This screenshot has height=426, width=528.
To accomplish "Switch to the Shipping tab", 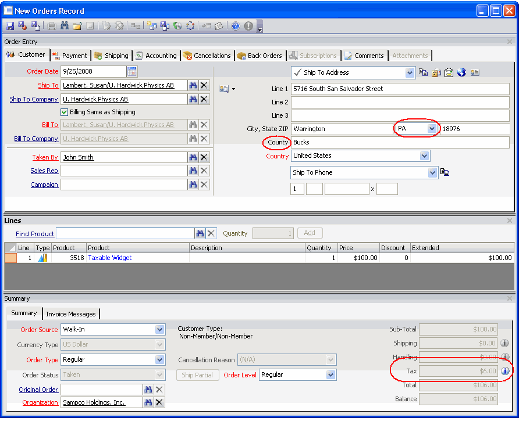I will pyautogui.click(x=112, y=55).
